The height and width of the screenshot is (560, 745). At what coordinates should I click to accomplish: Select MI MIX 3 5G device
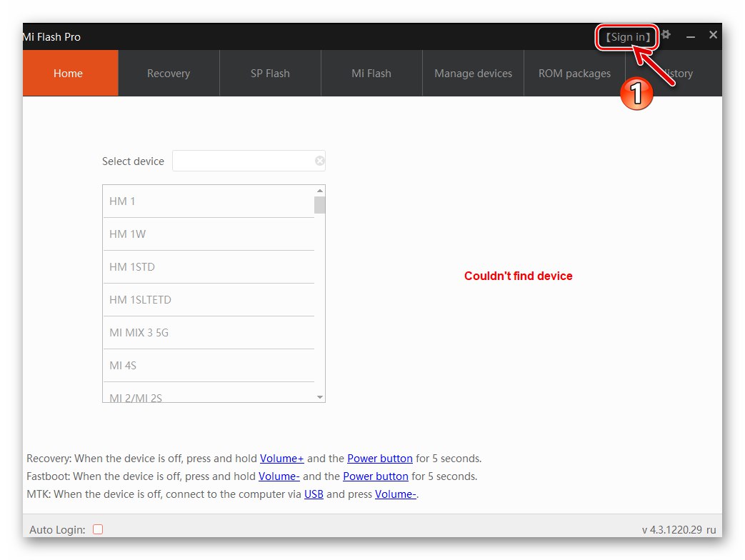[209, 332]
